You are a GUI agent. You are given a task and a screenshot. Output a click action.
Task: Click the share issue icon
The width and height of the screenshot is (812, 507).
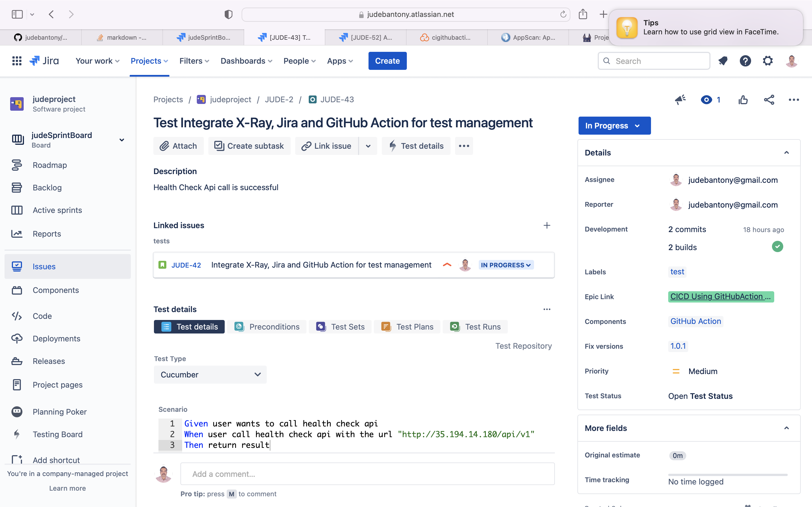(x=769, y=100)
